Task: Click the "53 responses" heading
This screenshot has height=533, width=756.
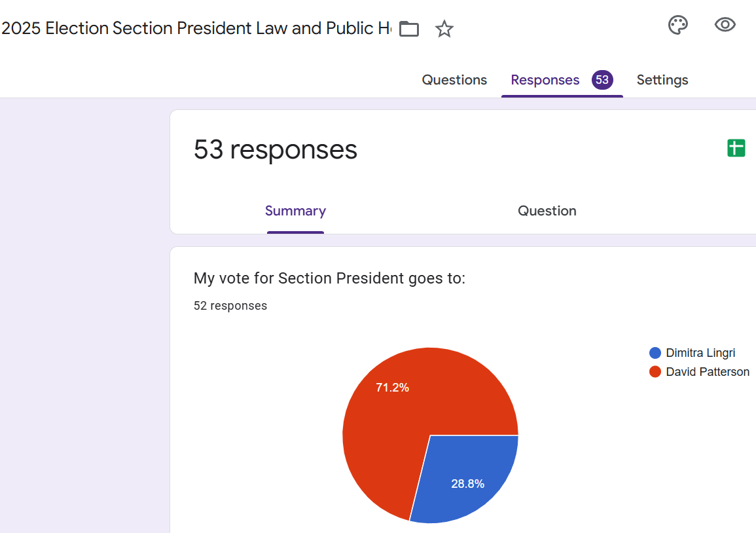Action: 276,150
